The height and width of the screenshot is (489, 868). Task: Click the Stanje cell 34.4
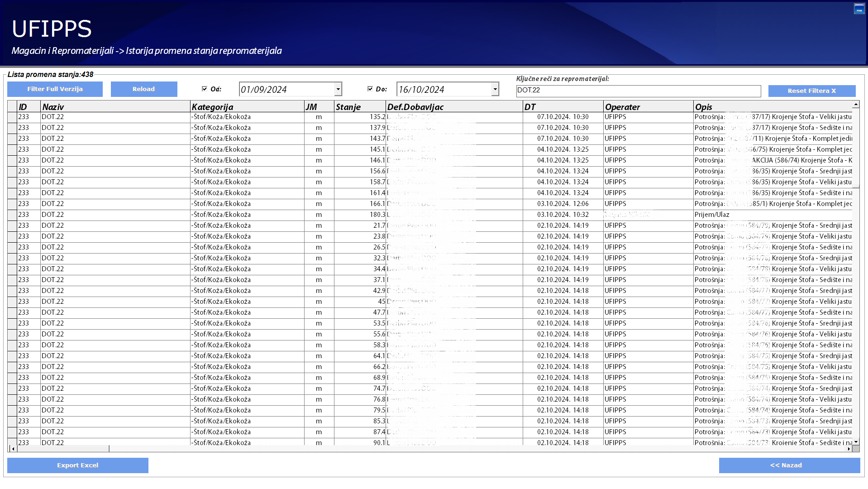tap(360, 269)
